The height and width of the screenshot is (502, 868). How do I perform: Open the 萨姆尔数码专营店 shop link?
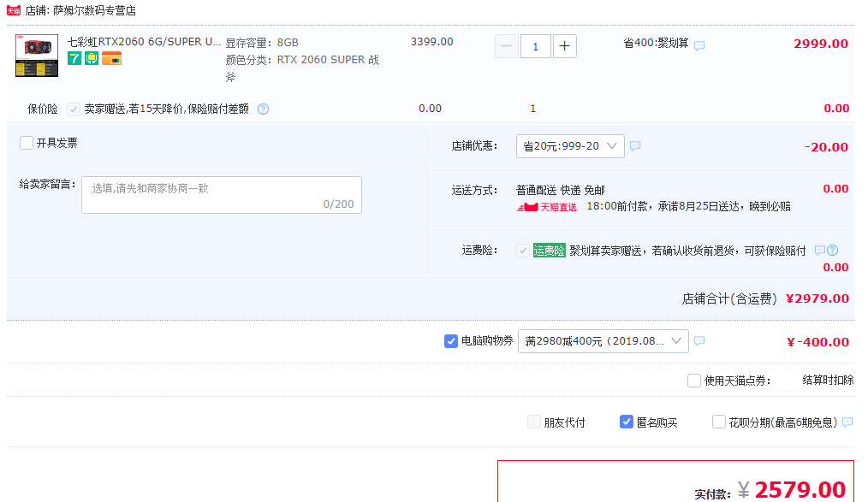coord(94,10)
